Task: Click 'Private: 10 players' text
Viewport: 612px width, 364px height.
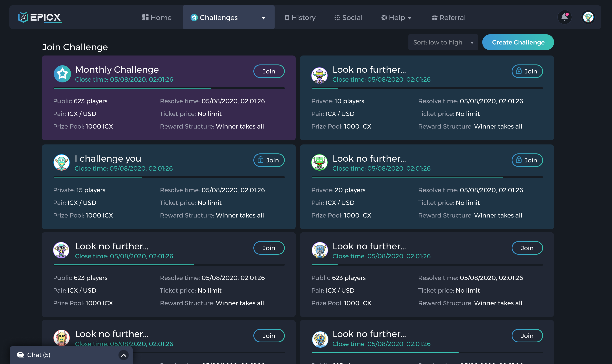Action: point(338,101)
